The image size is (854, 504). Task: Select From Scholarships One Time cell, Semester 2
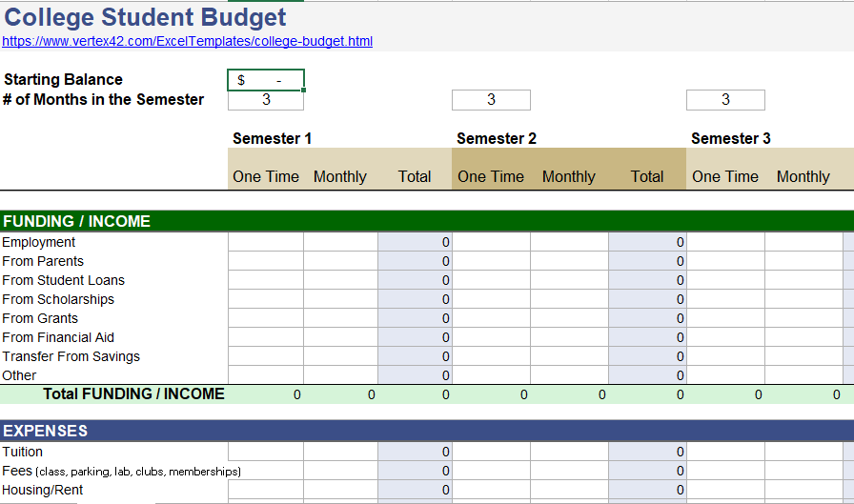pyautogui.click(x=491, y=299)
